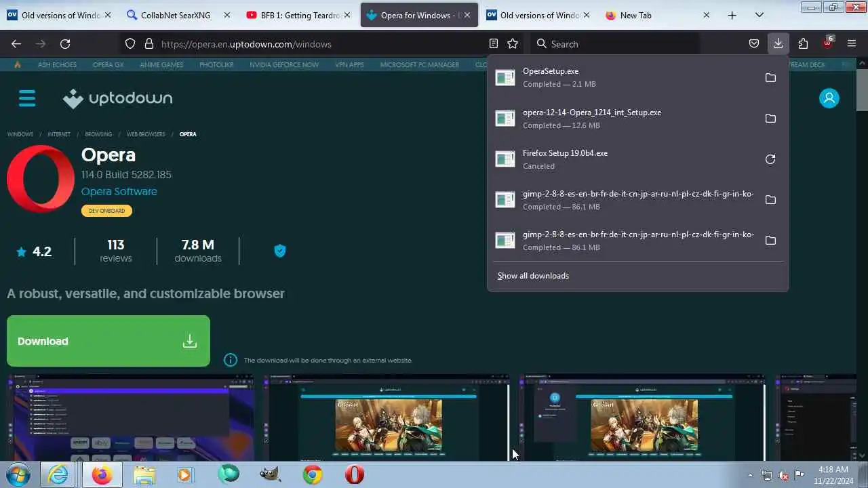Click the DEV ONBOARD badge

pyautogui.click(x=107, y=211)
